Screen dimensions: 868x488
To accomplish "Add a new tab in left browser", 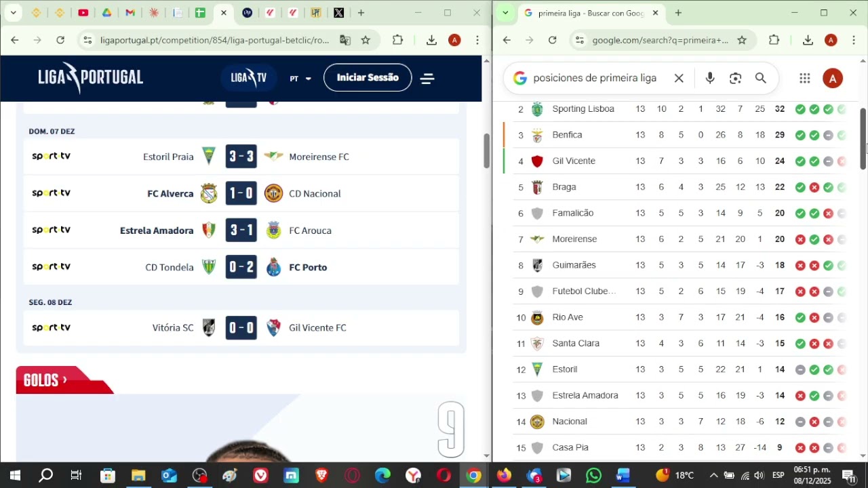I will point(361,13).
